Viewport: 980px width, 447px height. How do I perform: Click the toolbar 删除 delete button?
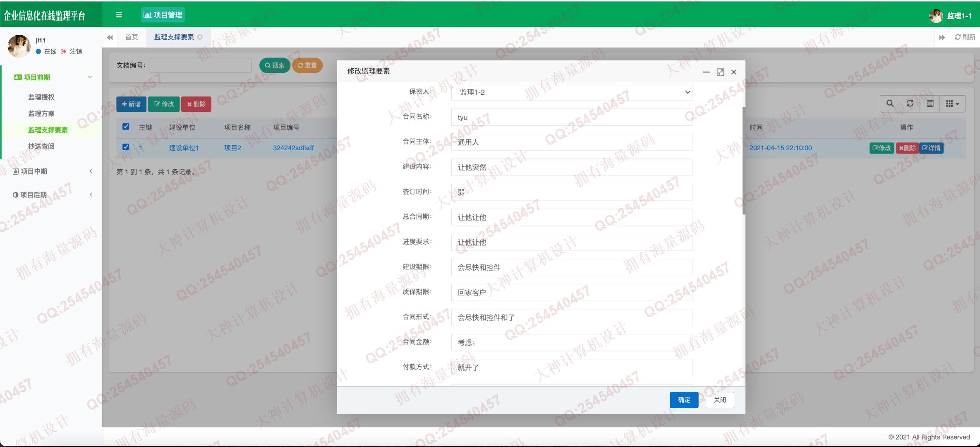[196, 104]
